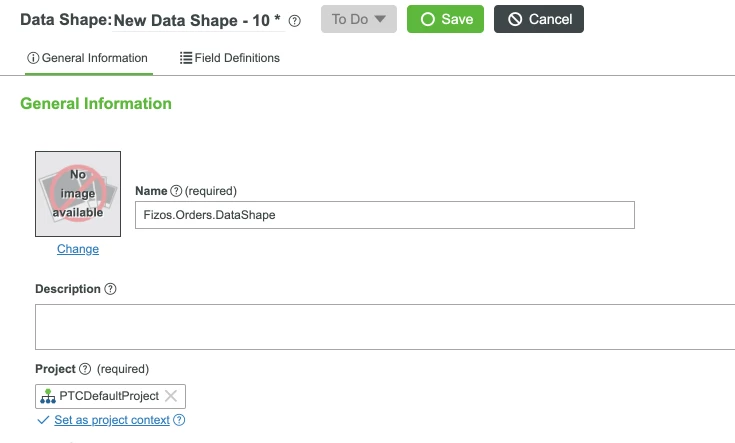Cancel editing the data shape
Image resolution: width=735 pixels, height=443 pixels.
(x=538, y=19)
